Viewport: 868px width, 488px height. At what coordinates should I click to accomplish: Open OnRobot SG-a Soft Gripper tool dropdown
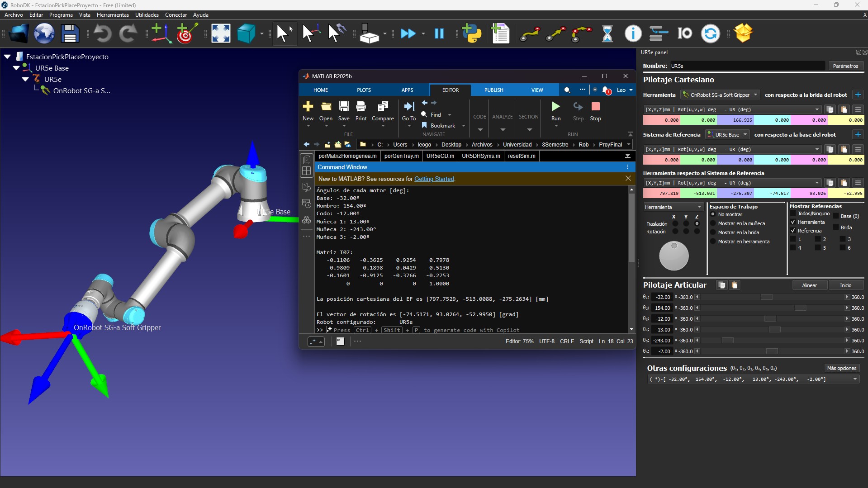pyautogui.click(x=721, y=95)
